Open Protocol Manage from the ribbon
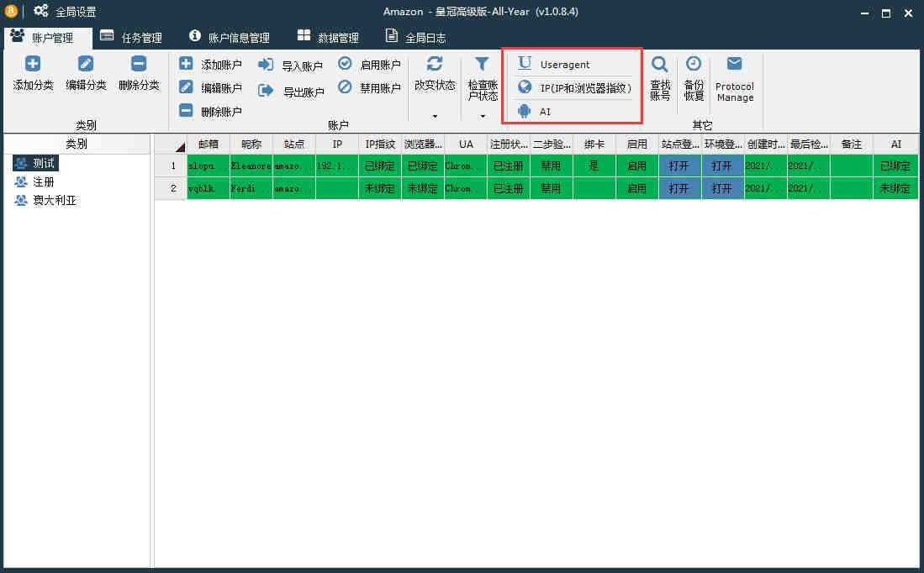924x573 pixels. [x=734, y=80]
